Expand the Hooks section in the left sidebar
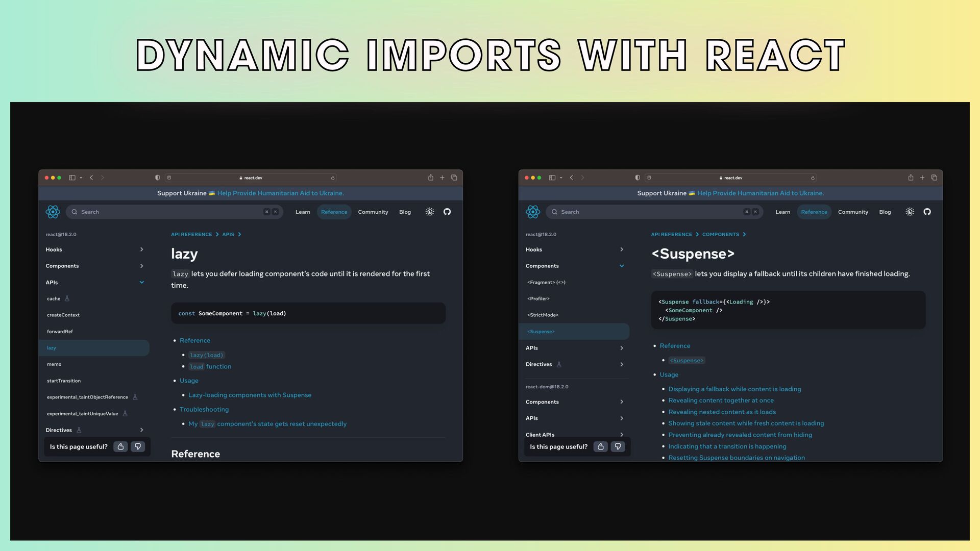The width and height of the screenshot is (980, 551). pos(141,249)
